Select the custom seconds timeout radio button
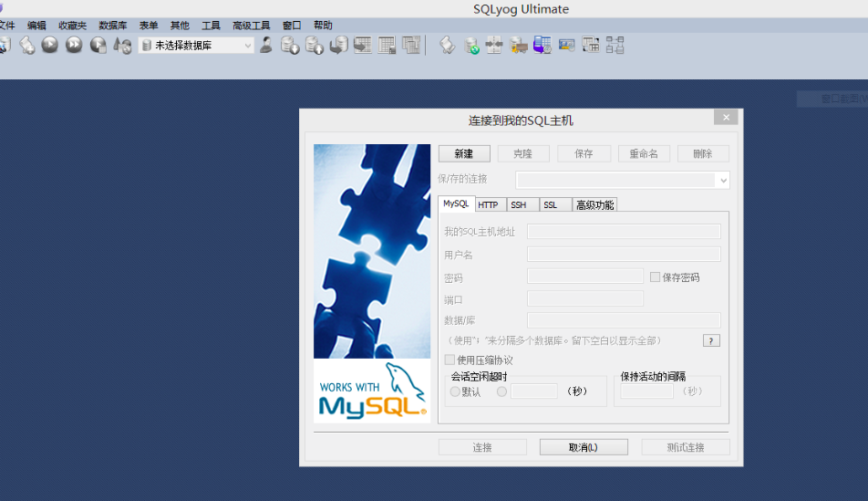The image size is (868, 501). [501, 391]
